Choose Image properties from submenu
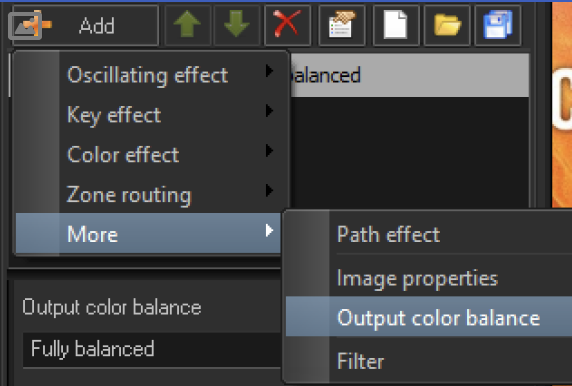Viewport: 572px width, 386px height. [x=429, y=278]
